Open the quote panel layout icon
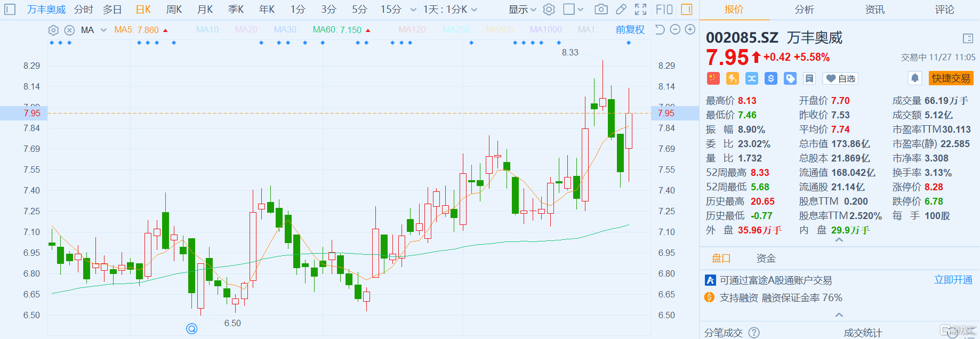The width and height of the screenshot is (980, 339). coord(968,38)
